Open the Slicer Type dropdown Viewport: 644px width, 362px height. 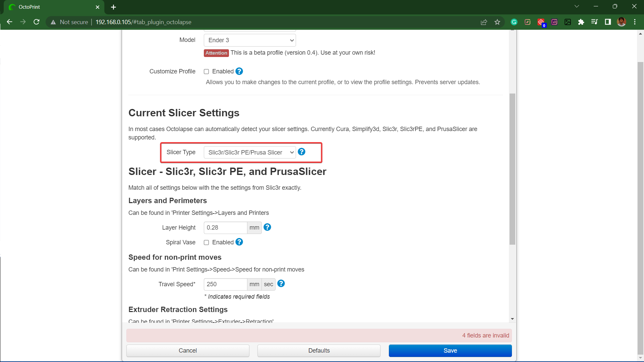pos(250,153)
